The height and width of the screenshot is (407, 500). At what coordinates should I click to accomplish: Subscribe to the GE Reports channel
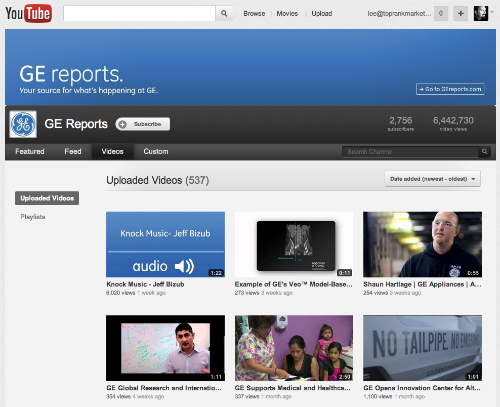point(143,124)
